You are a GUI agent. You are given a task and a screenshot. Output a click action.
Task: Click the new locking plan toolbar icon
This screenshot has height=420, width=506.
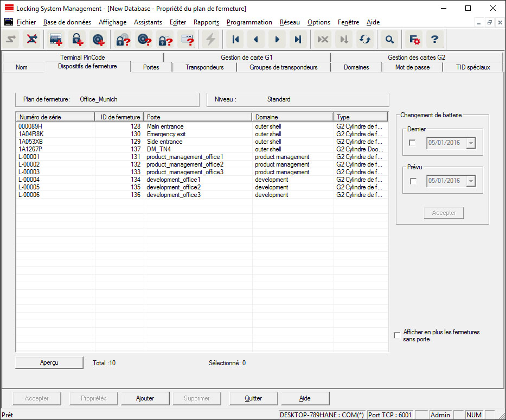click(56, 39)
